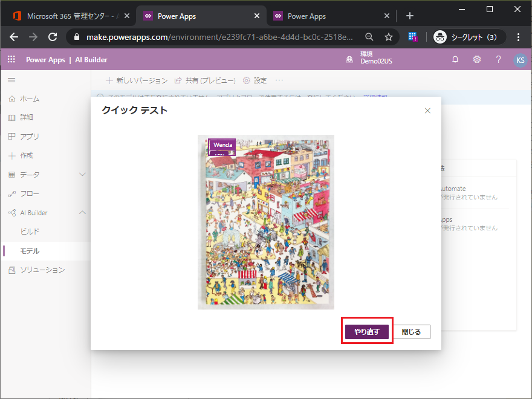Screen dimensions: 532x399
Task: Open the help question mark icon
Action: pyautogui.click(x=498, y=59)
